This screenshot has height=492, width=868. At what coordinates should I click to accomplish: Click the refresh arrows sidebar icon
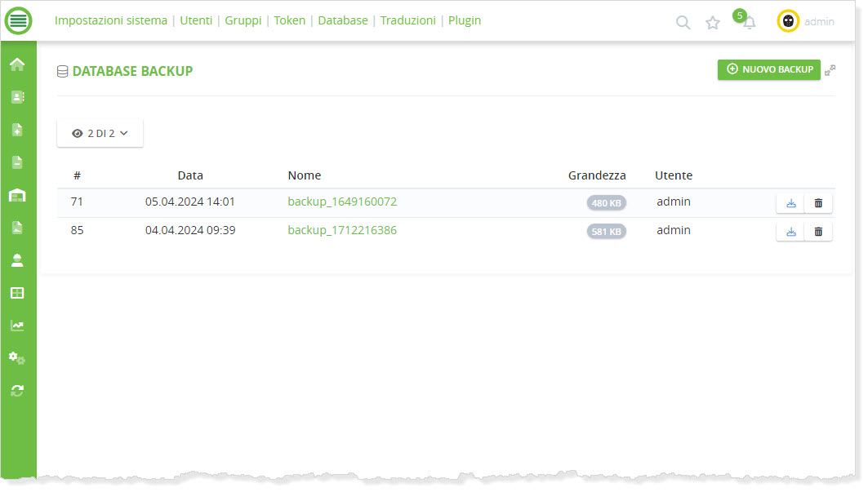(x=17, y=391)
